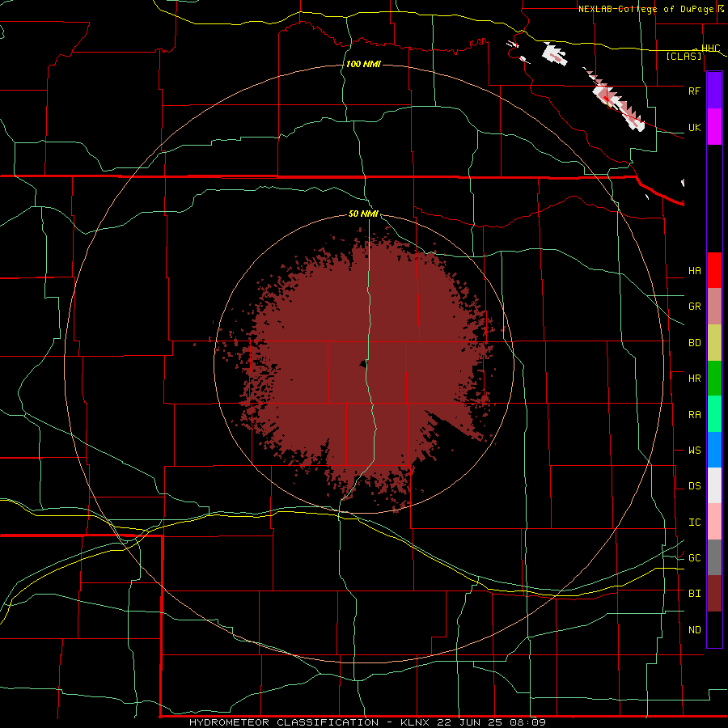
Task: Click the 100 NMI range ring label
Action: (363, 64)
